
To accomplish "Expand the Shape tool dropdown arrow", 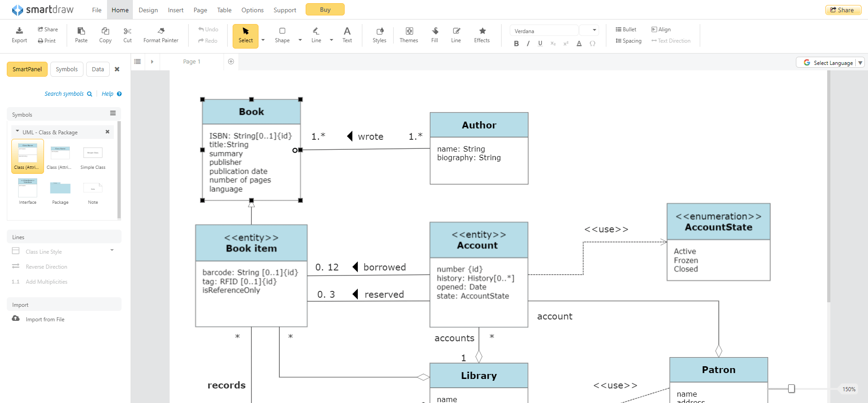I will [300, 40].
